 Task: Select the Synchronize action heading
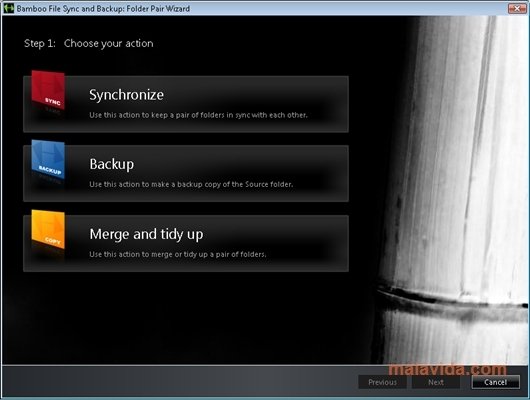(x=126, y=95)
